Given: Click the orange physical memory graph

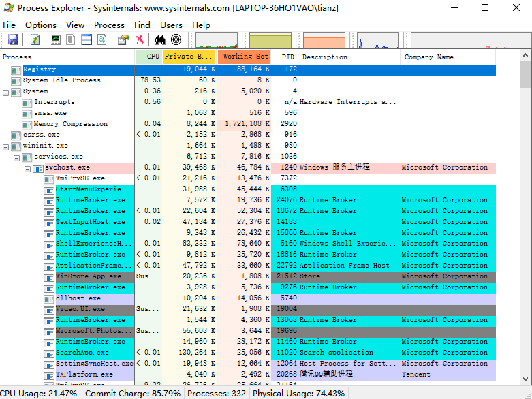Looking at the screenshot, I should 324,40.
